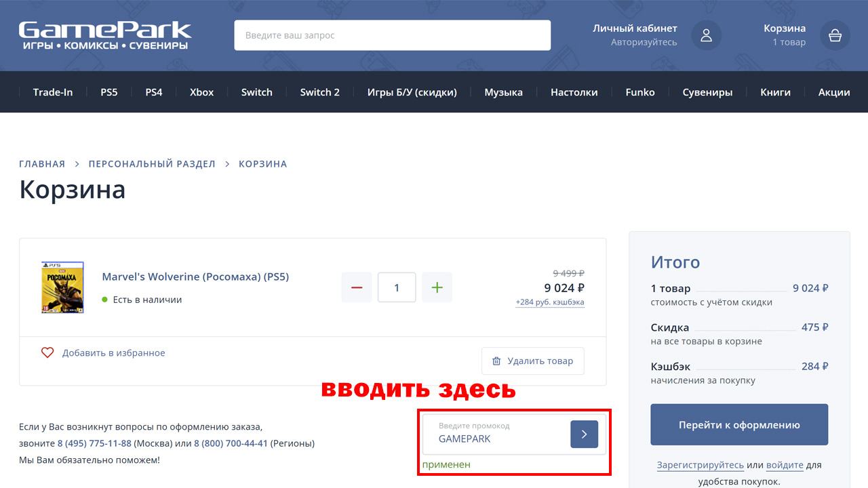Click the price 9 024 ₽ in item row
This screenshot has height=488, width=868.
[564, 288]
